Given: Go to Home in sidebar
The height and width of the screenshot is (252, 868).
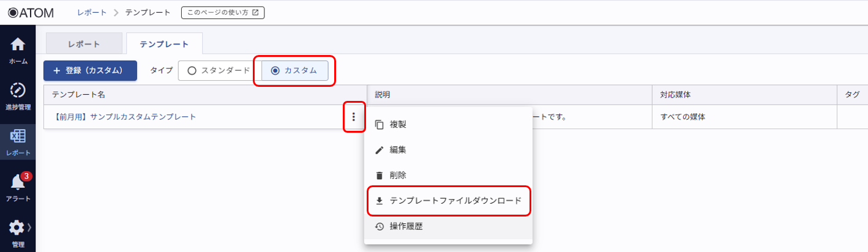Looking at the screenshot, I should coord(18,51).
